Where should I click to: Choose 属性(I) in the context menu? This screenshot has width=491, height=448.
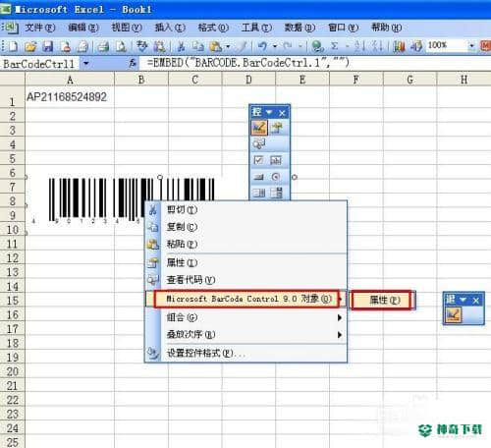click(x=245, y=262)
